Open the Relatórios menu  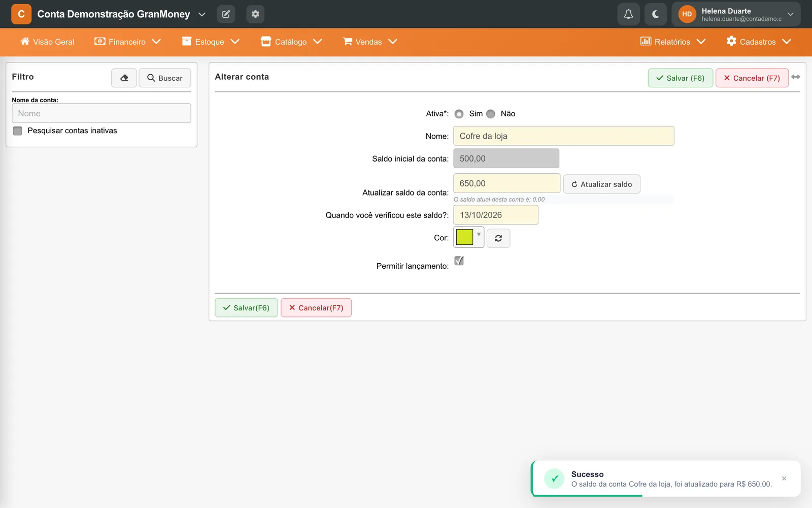coord(673,42)
